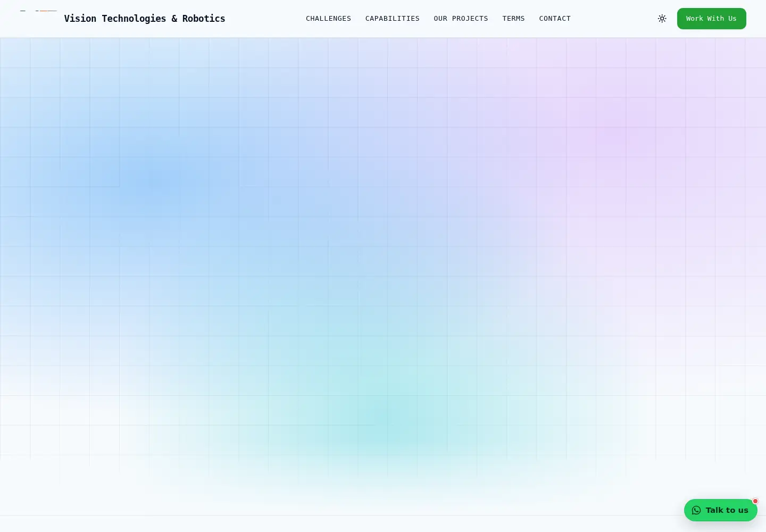
Task: Open OUR PROJECTS from the navbar
Action: 461,19
